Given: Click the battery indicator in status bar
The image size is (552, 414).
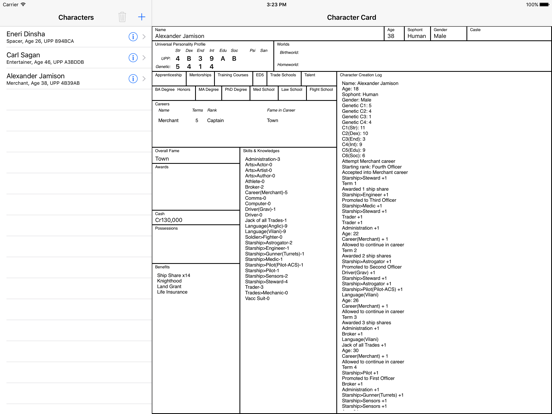Looking at the screenshot, I should pos(544,5).
